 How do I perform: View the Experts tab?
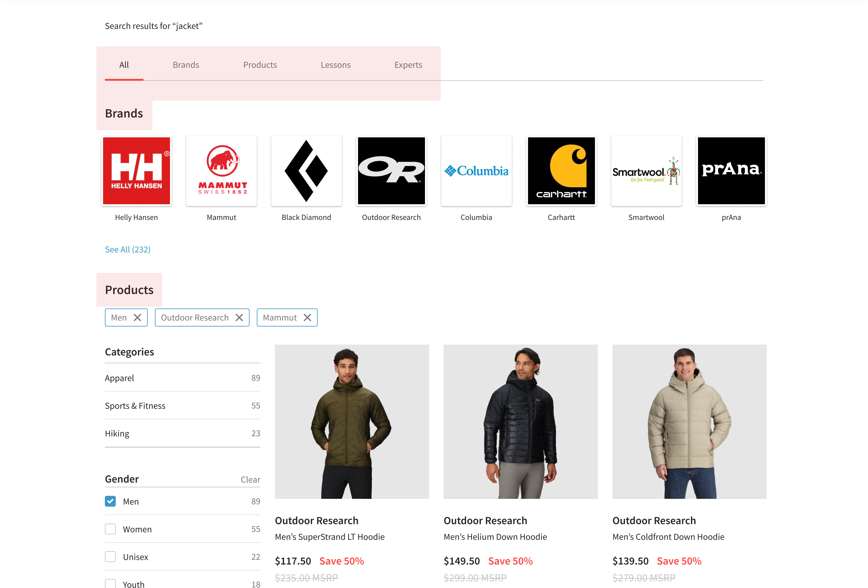(x=408, y=65)
